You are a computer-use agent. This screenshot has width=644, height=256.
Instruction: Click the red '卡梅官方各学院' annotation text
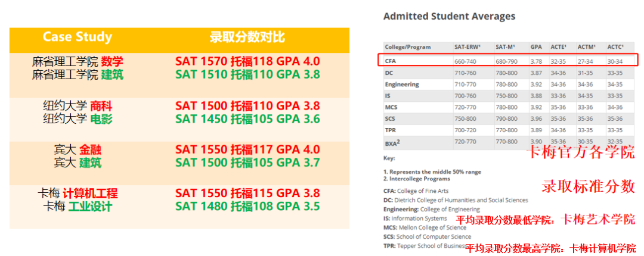pos(581,152)
